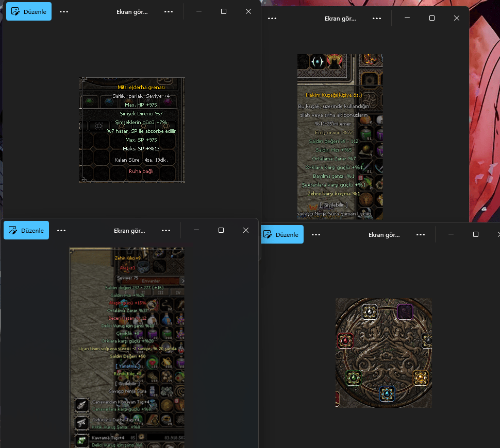Open the three-dot menu beside Düzenle in the Zehir Kılıcı window
The image size is (500, 448).
tap(61, 231)
